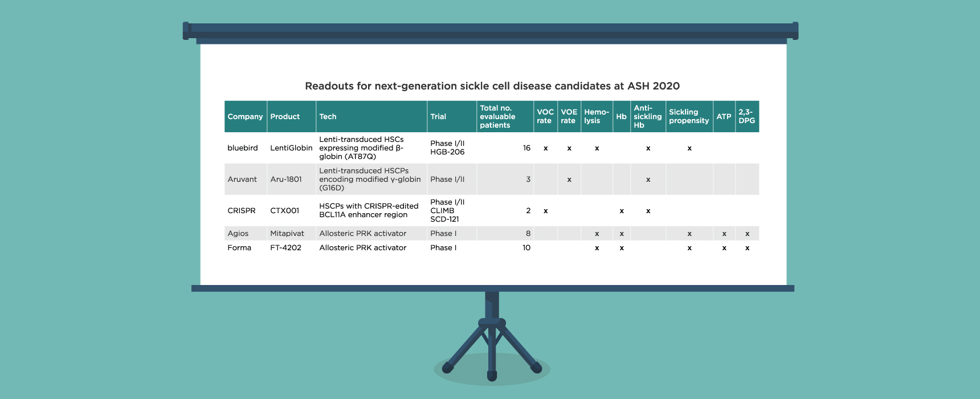This screenshot has height=399, width=980.
Task: Click Forma patient count 10
Action: click(x=526, y=248)
